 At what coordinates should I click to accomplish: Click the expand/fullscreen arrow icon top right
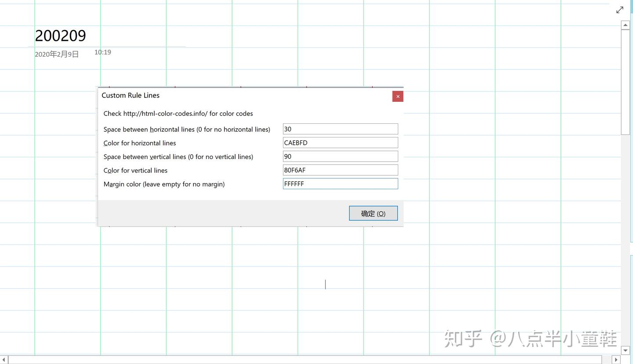[620, 10]
